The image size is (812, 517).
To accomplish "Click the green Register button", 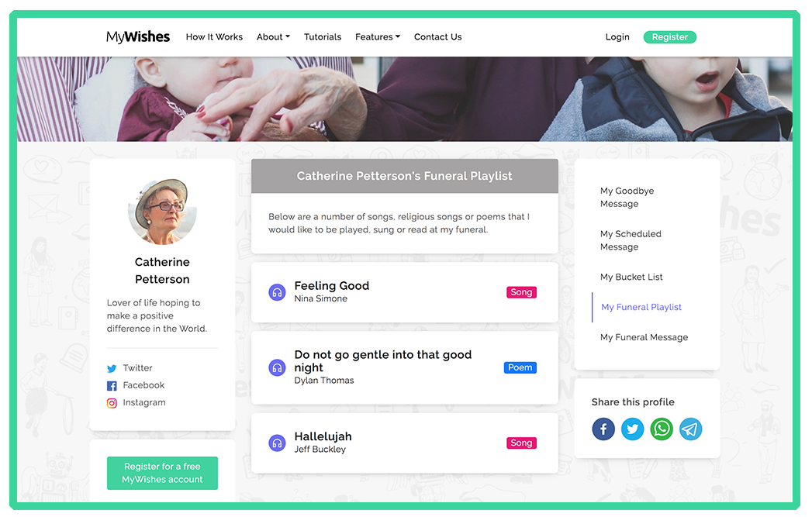I will click(669, 36).
